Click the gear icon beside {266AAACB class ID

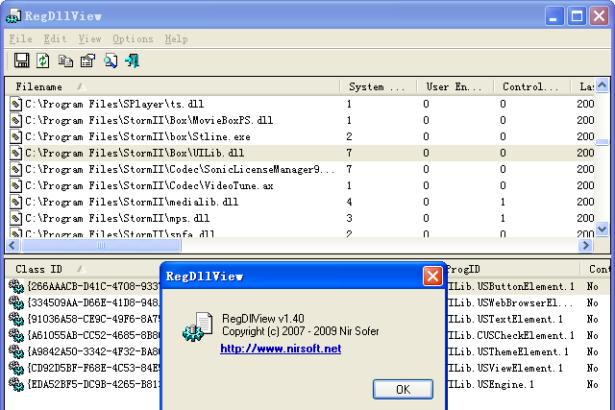[16, 287]
